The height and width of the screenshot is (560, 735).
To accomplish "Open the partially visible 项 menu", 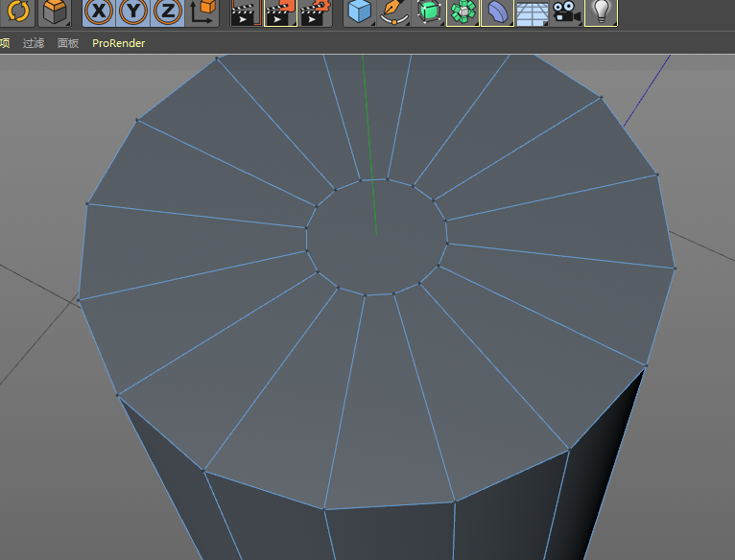I will coord(5,43).
